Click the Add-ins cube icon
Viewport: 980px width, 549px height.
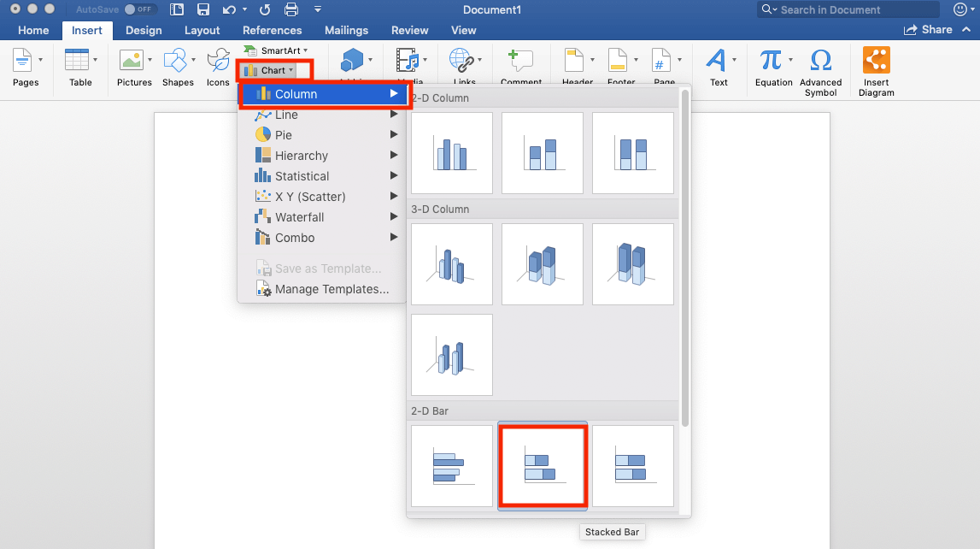tap(352, 61)
